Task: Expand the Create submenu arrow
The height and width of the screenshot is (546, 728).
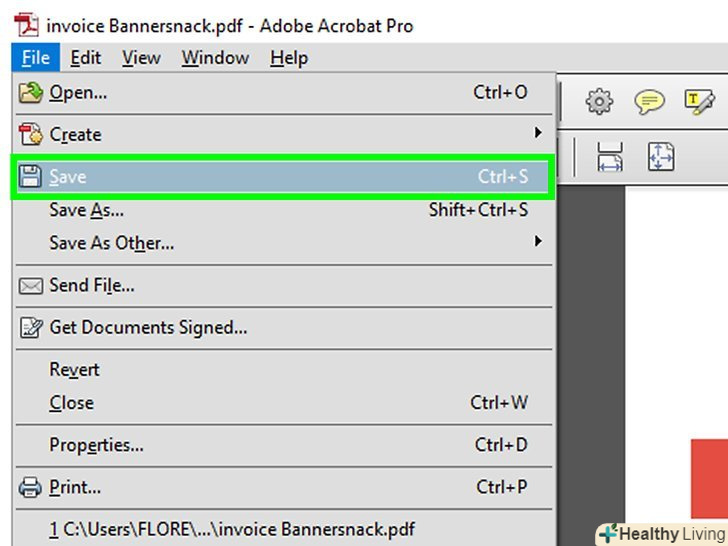Action: [x=538, y=133]
